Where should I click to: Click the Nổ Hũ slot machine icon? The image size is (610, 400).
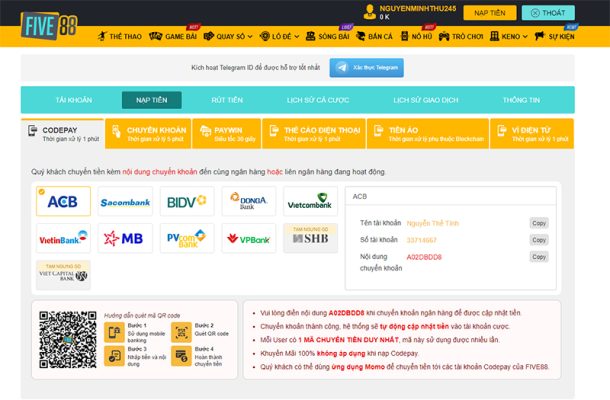(405, 36)
